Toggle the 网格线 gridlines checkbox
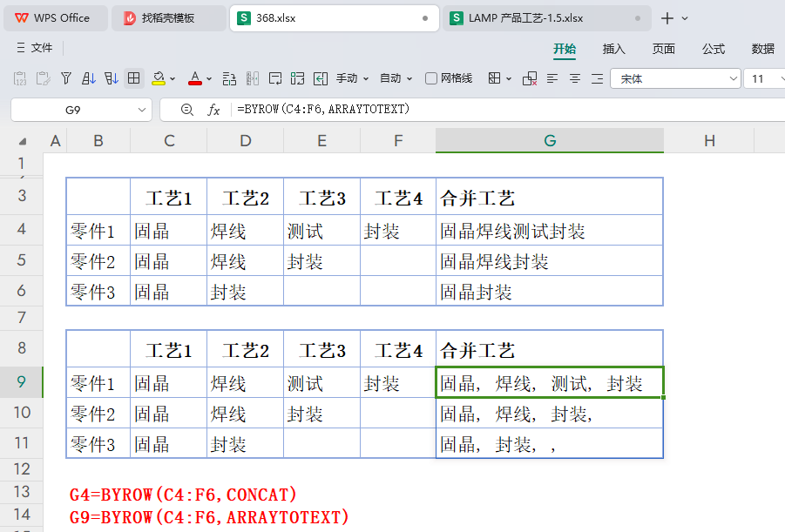The image size is (785, 532). click(431, 78)
